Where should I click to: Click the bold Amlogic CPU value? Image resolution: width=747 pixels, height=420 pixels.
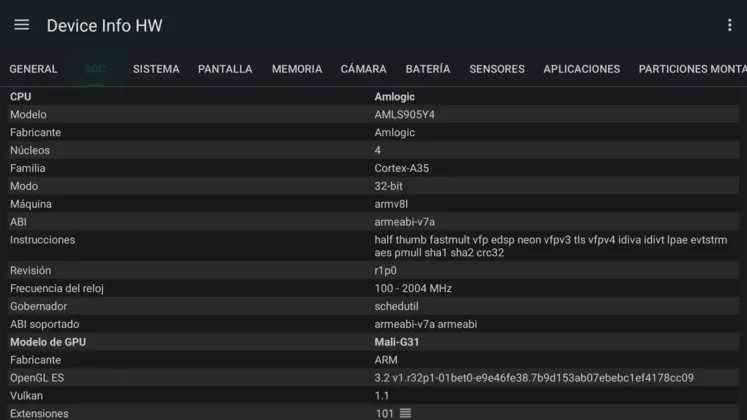pos(394,97)
